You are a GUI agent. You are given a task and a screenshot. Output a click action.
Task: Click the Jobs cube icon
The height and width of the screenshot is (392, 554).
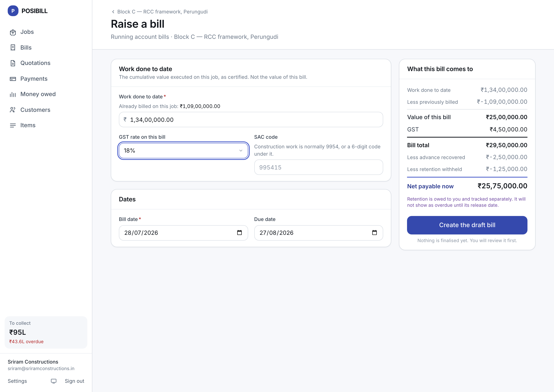click(x=13, y=32)
